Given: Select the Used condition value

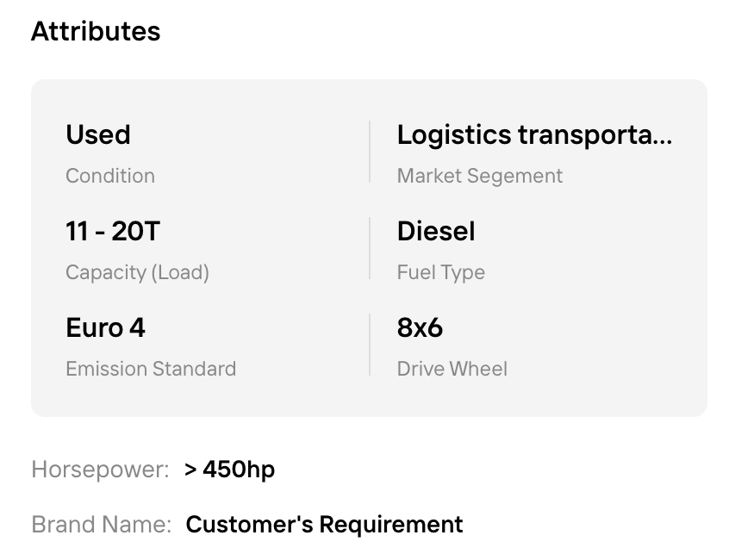Looking at the screenshot, I should pyautogui.click(x=98, y=134).
